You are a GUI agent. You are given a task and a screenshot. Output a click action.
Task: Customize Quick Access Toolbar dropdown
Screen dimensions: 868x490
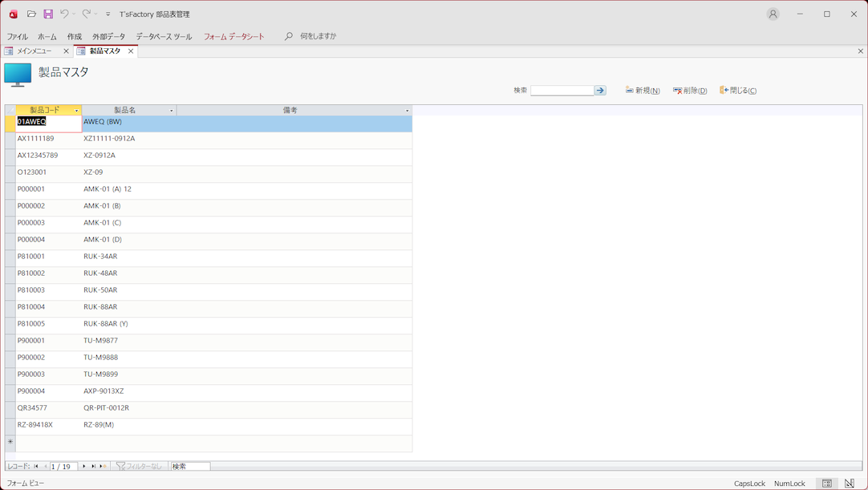tap(108, 14)
